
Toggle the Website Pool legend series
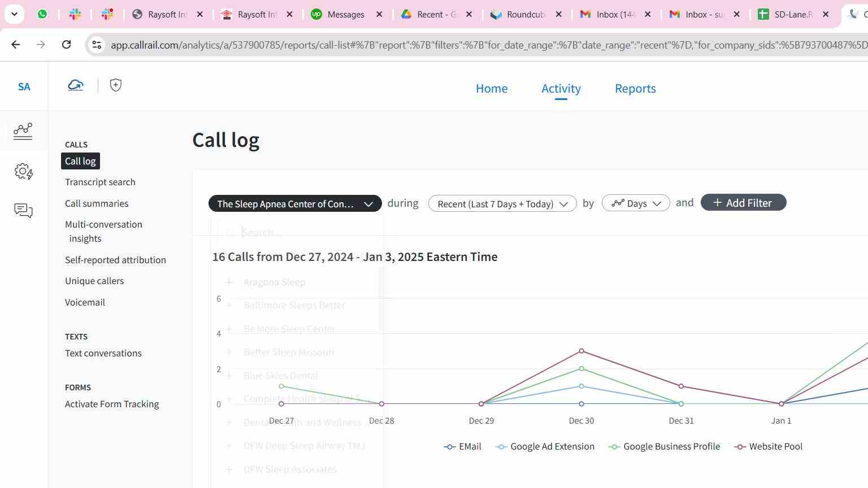coord(769,446)
